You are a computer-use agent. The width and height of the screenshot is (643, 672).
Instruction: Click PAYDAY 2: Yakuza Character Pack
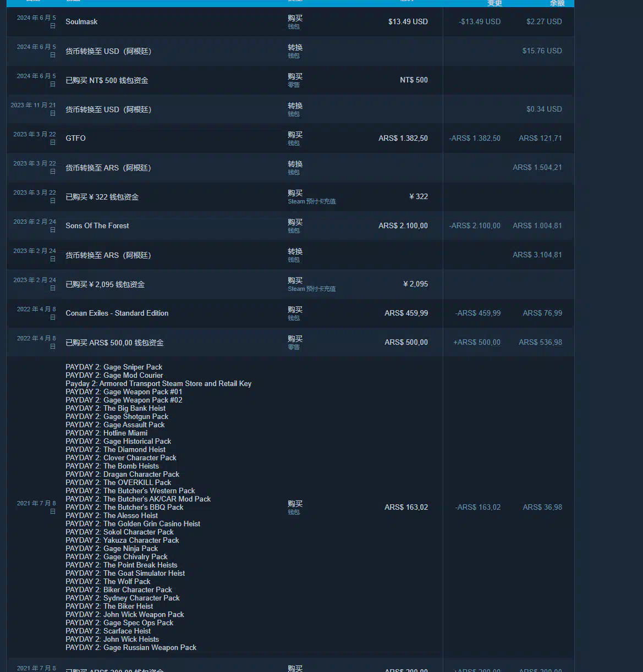pyautogui.click(x=122, y=540)
